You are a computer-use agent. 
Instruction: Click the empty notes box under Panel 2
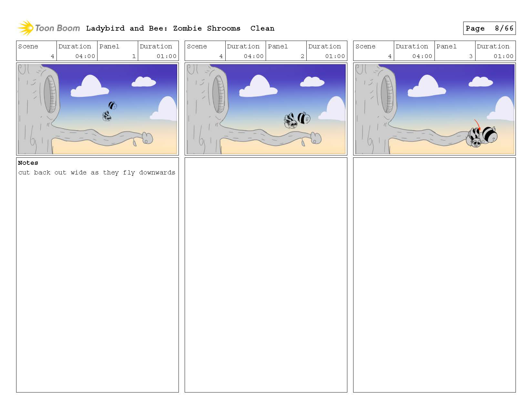coord(266,275)
